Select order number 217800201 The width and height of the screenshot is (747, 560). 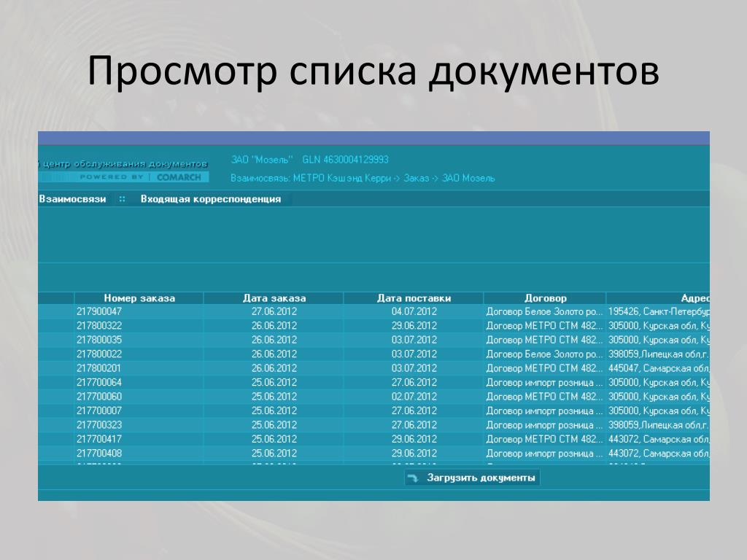tap(99, 368)
